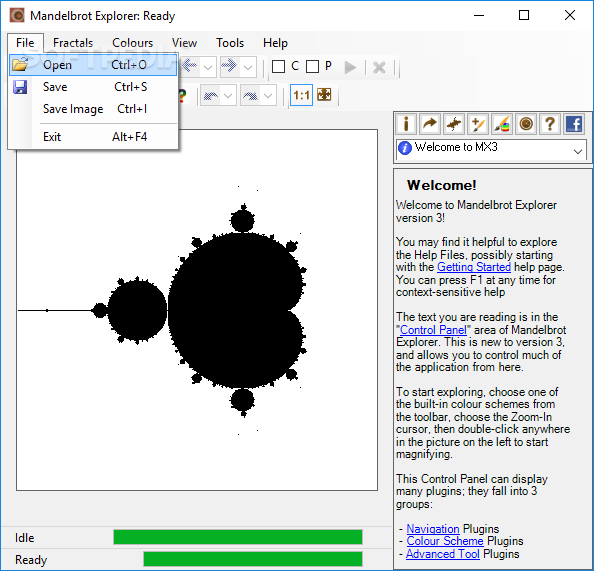Viewport: 594px width, 571px height.
Task: Toggle the C checkbox in the toolbar
Action: 278,67
